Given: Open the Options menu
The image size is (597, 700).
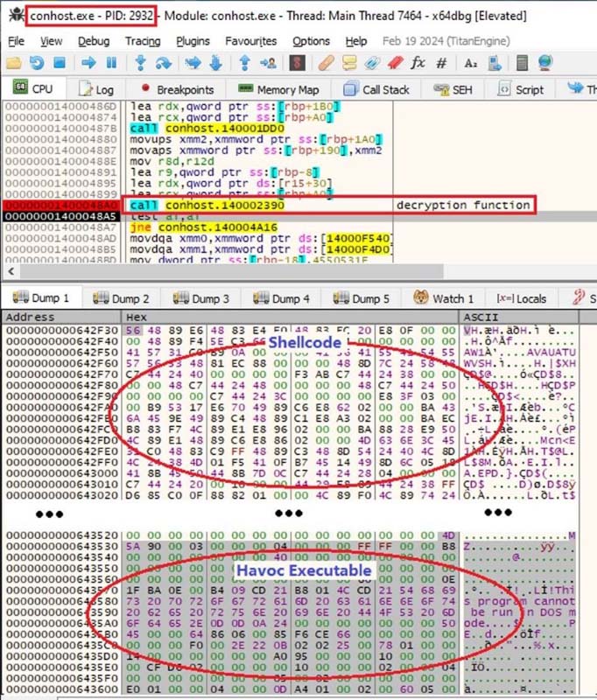Looking at the screenshot, I should [x=312, y=41].
